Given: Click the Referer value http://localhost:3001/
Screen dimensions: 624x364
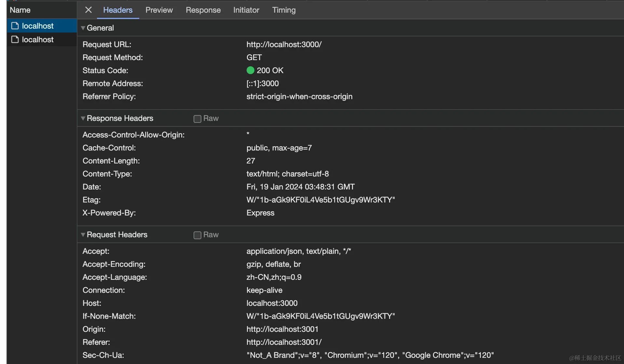Looking at the screenshot, I should (x=284, y=342).
